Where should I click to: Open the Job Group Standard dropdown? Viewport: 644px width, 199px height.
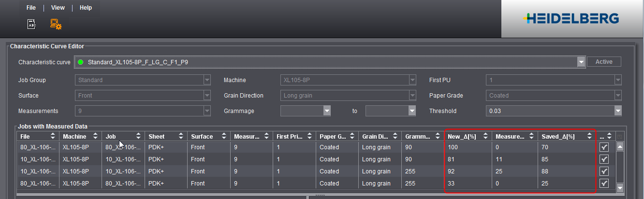[207, 80]
